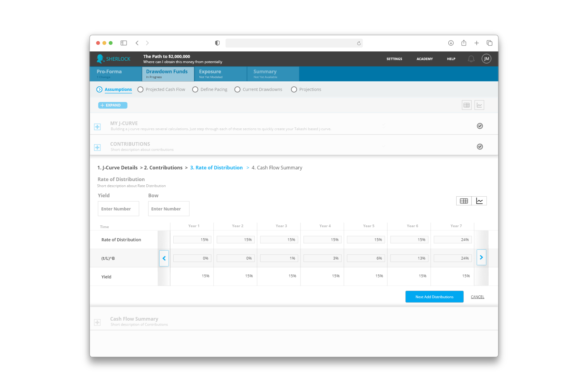588x392 pixels.
Task: Select the Current Drawdowns step
Action: [x=258, y=89]
